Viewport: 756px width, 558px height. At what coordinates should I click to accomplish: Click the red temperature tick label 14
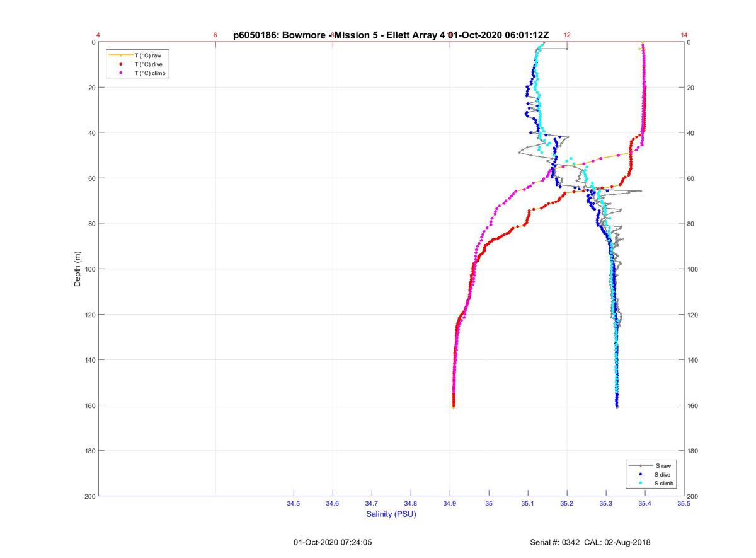click(x=684, y=35)
